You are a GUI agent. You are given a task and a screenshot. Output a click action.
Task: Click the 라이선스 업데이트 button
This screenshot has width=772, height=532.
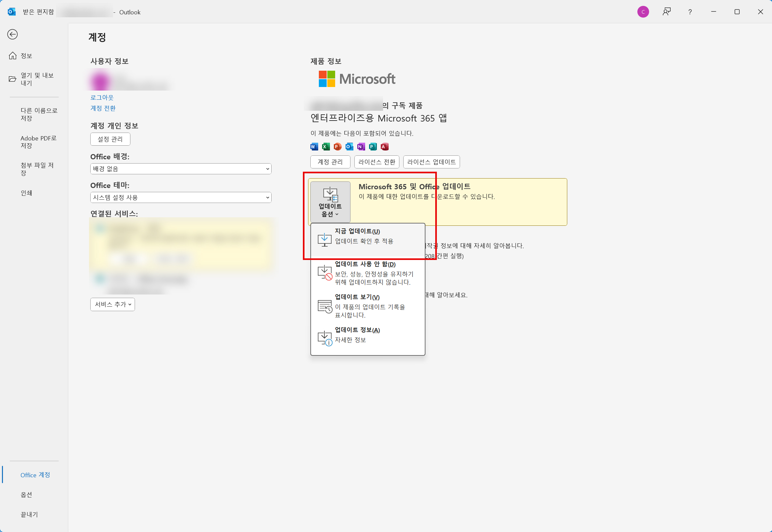coord(432,162)
